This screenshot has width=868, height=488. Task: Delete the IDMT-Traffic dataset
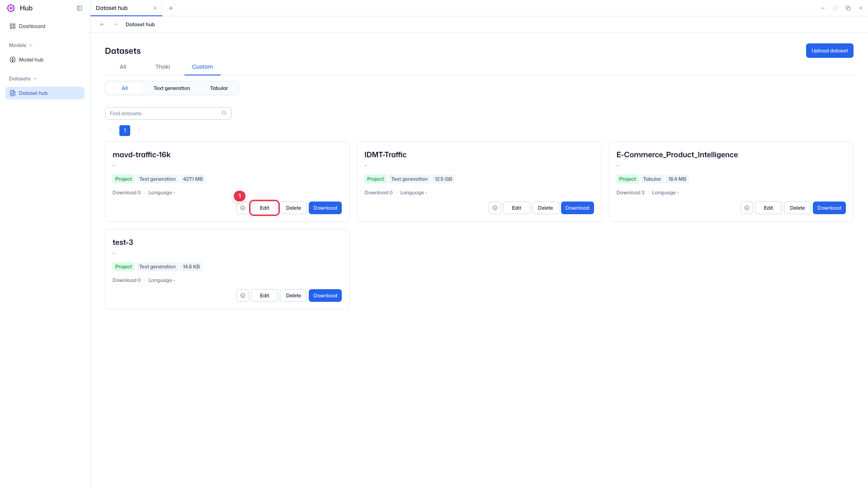coord(546,208)
